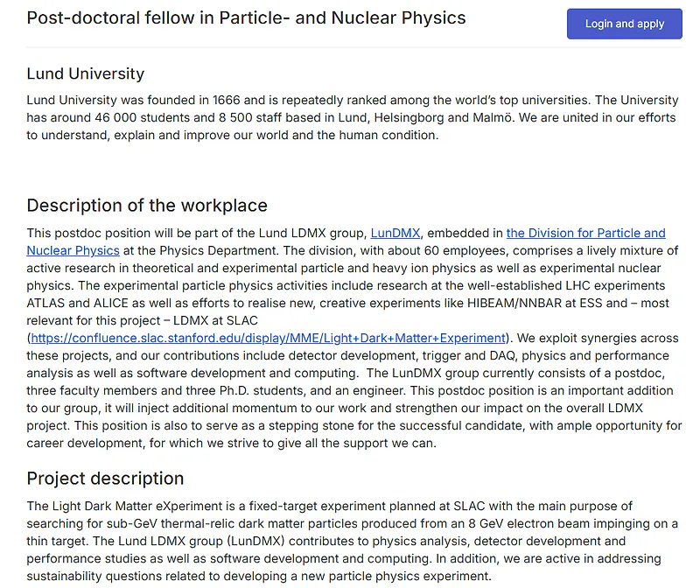Click the 'Lund University' heading

click(x=85, y=73)
